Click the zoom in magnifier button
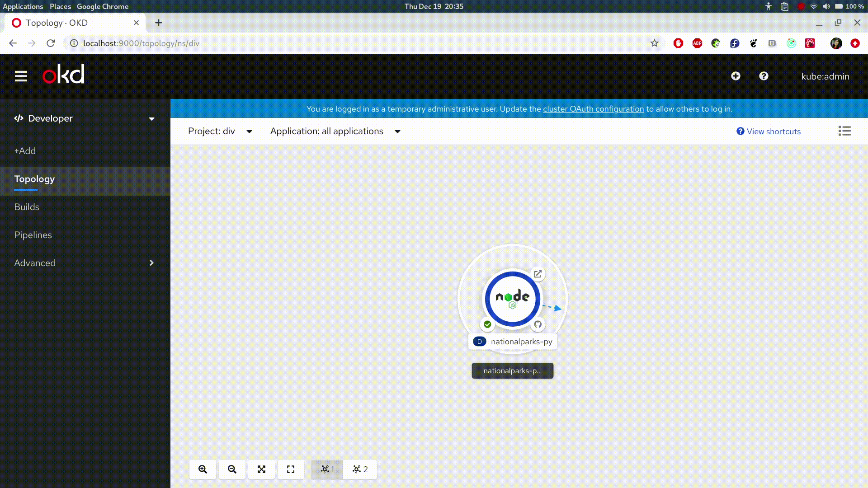Viewport: 868px width, 488px height. pos(203,469)
